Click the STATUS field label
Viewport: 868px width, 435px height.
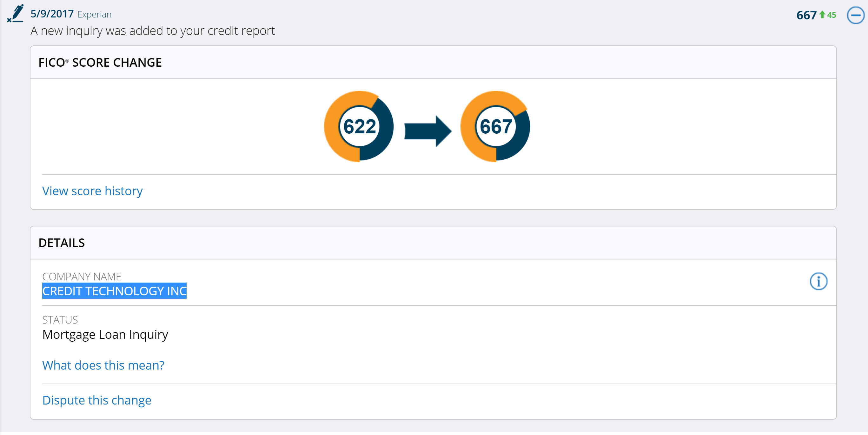(60, 320)
